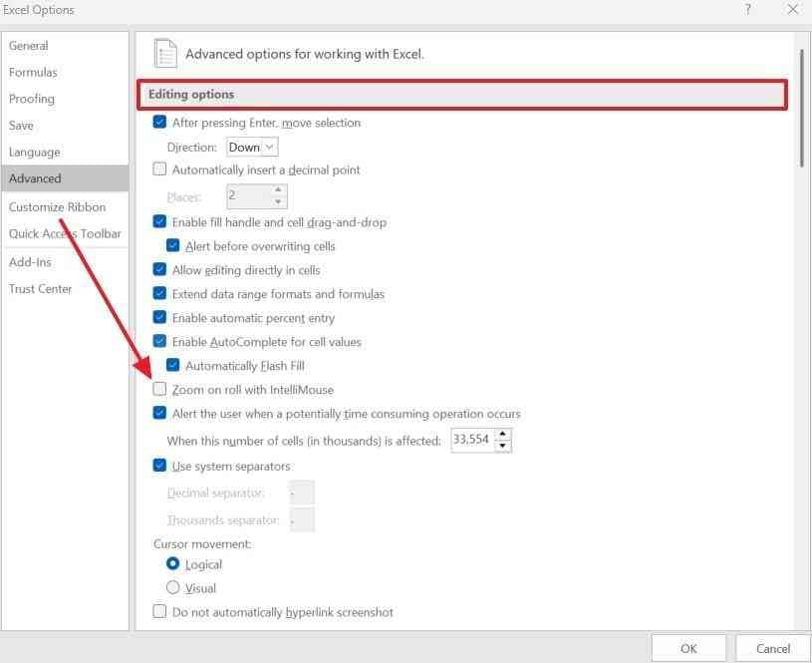Toggle Use system separators checkbox
Image resolution: width=812 pixels, height=663 pixels.
(x=159, y=466)
